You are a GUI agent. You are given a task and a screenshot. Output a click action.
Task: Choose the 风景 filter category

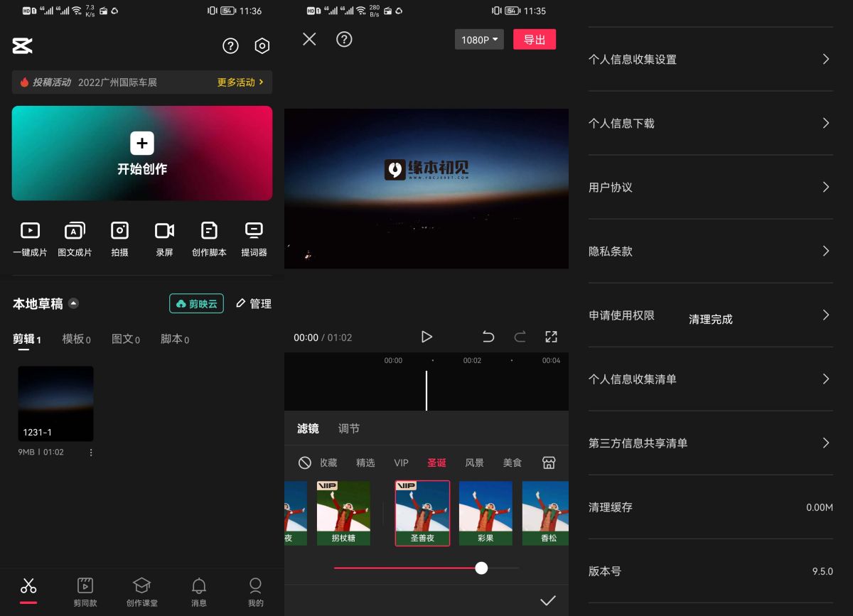coord(474,463)
